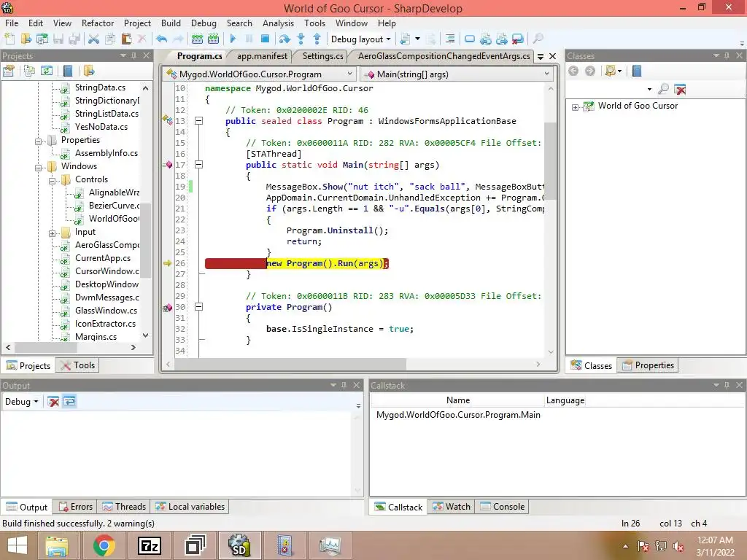Viewport: 747px width, 560px height.
Task: Click the New File toolbar icon
Action: tap(9, 39)
